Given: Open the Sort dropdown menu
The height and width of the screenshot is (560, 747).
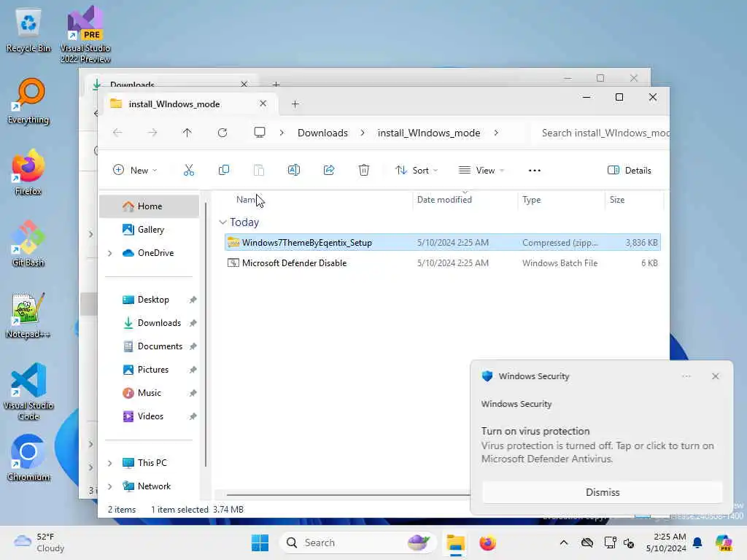Looking at the screenshot, I should (x=417, y=170).
